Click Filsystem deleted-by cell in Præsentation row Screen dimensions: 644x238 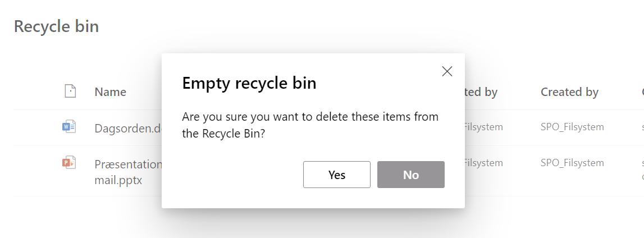tap(484, 162)
